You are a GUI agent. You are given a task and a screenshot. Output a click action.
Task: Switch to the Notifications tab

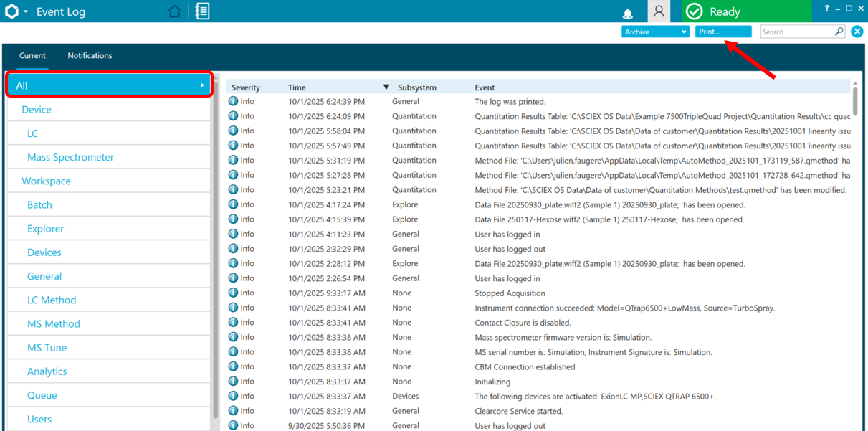tap(90, 55)
